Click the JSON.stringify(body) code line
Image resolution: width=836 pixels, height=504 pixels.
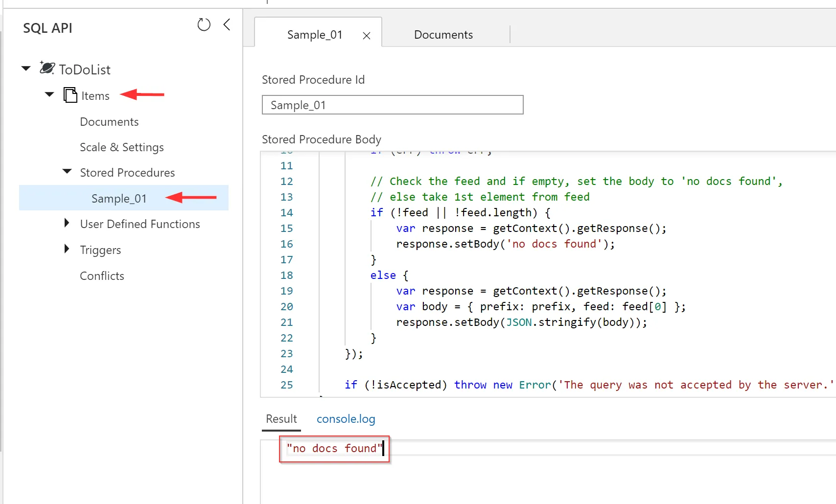tap(522, 322)
